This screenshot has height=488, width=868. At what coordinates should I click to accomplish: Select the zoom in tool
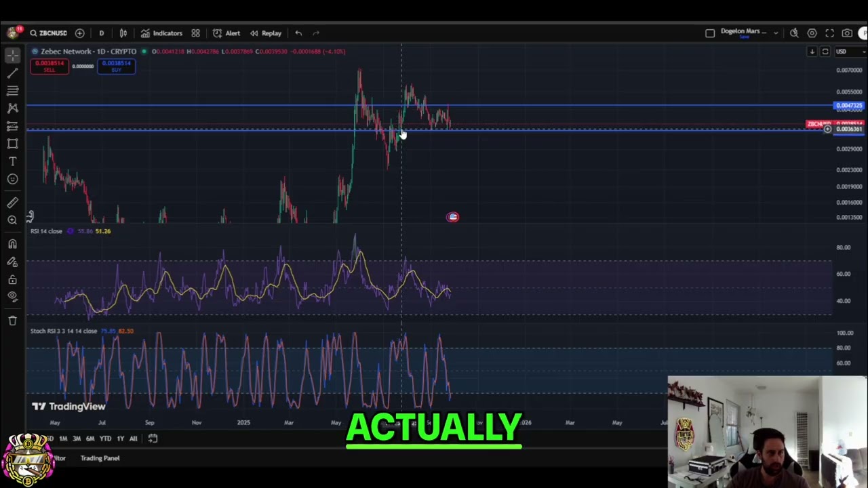pos(12,220)
